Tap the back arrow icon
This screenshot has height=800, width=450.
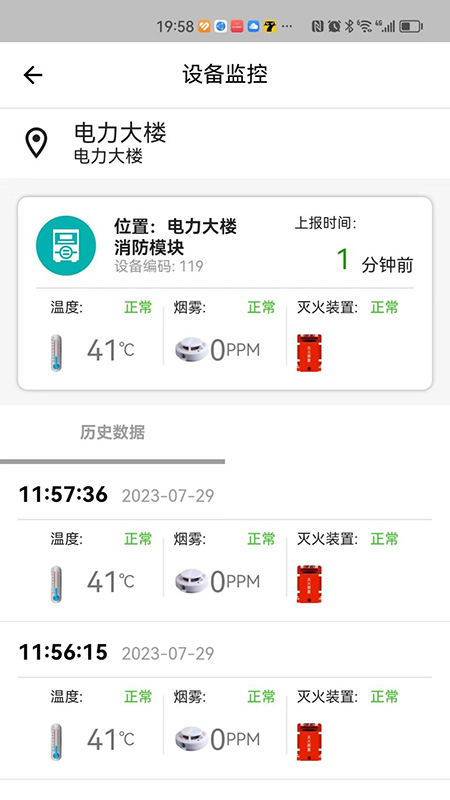[33, 75]
